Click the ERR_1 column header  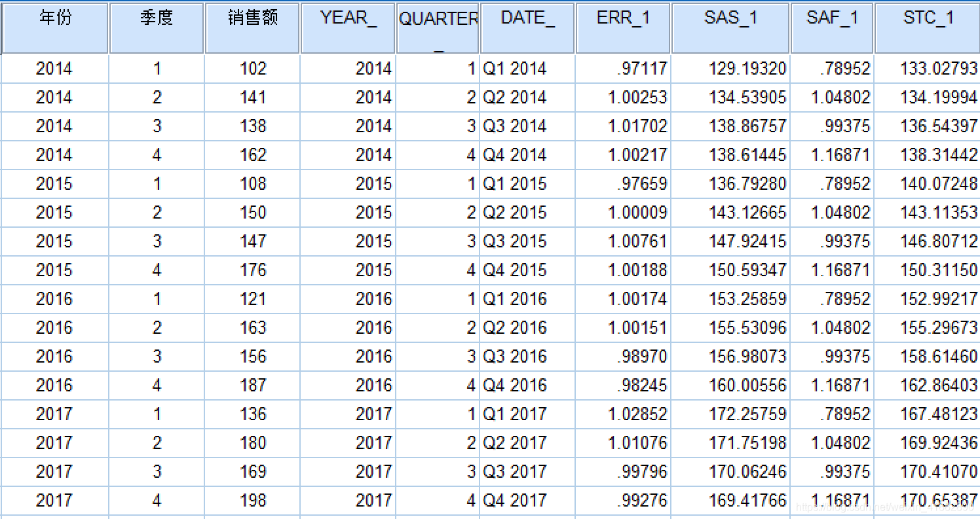pyautogui.click(x=623, y=28)
